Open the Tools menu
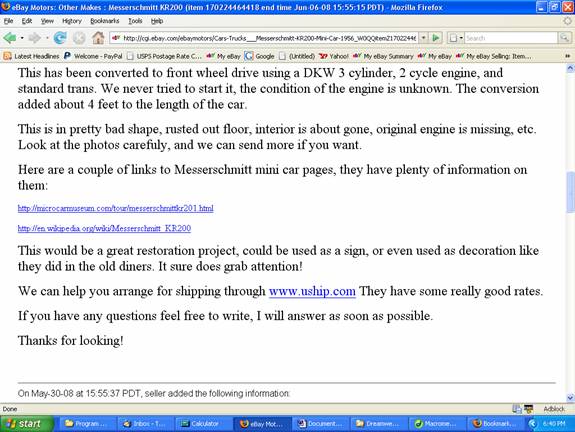Viewport: 575px width, 432px height. click(135, 21)
